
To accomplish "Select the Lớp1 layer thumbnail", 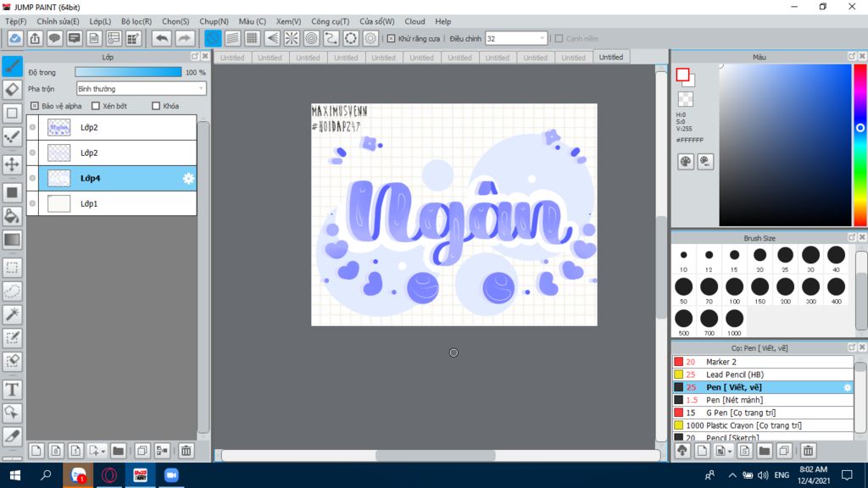I will click(x=58, y=203).
